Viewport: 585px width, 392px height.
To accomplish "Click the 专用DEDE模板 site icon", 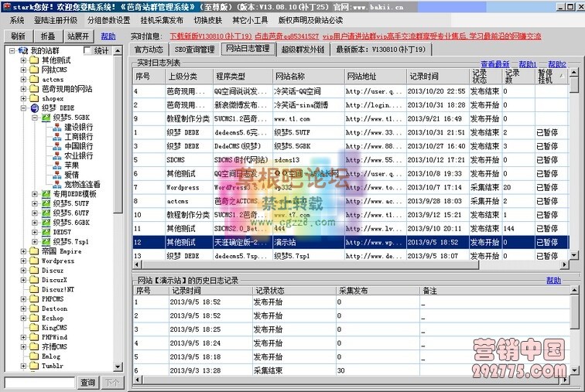I will [x=46, y=194].
